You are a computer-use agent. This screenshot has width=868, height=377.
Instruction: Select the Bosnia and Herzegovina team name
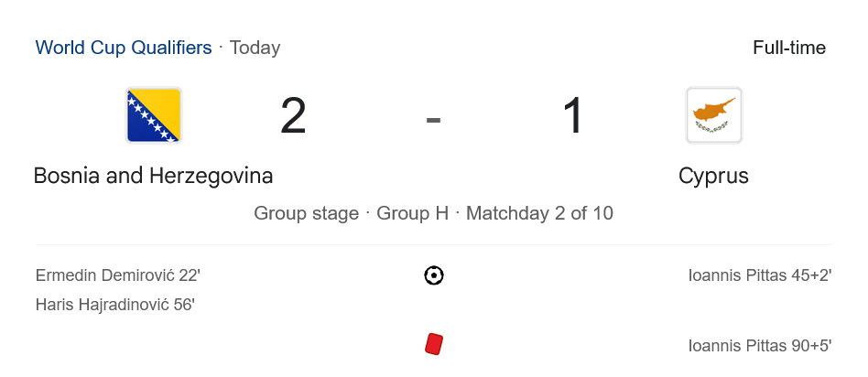pos(154,176)
